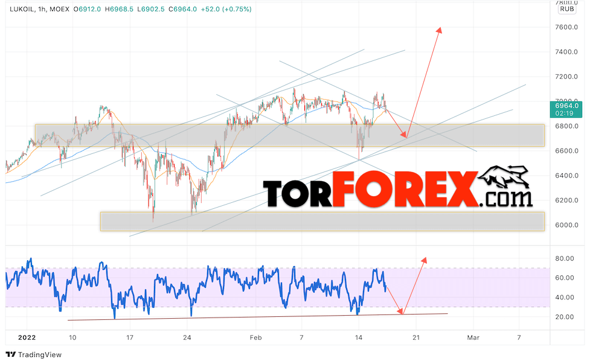Click the Feb date label on time axis
Image resolution: width=590 pixels, height=364 pixels.
pyautogui.click(x=255, y=337)
